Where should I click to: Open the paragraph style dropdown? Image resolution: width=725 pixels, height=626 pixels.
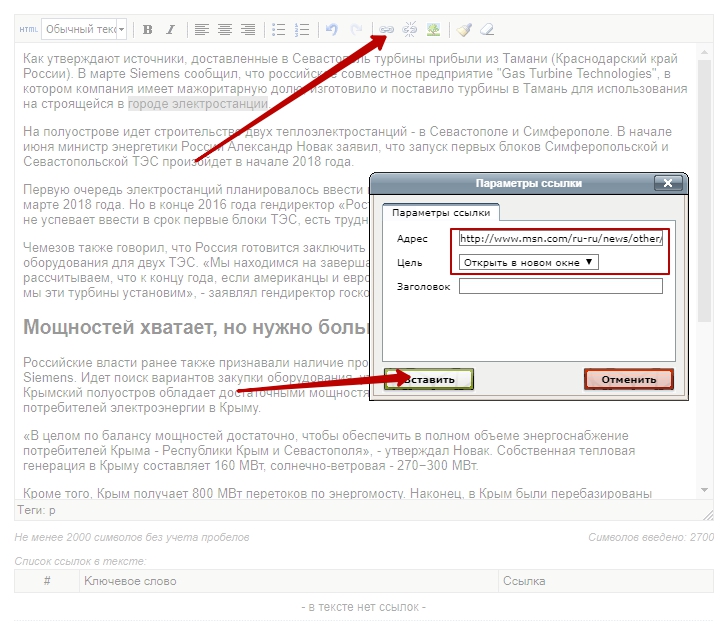84,30
